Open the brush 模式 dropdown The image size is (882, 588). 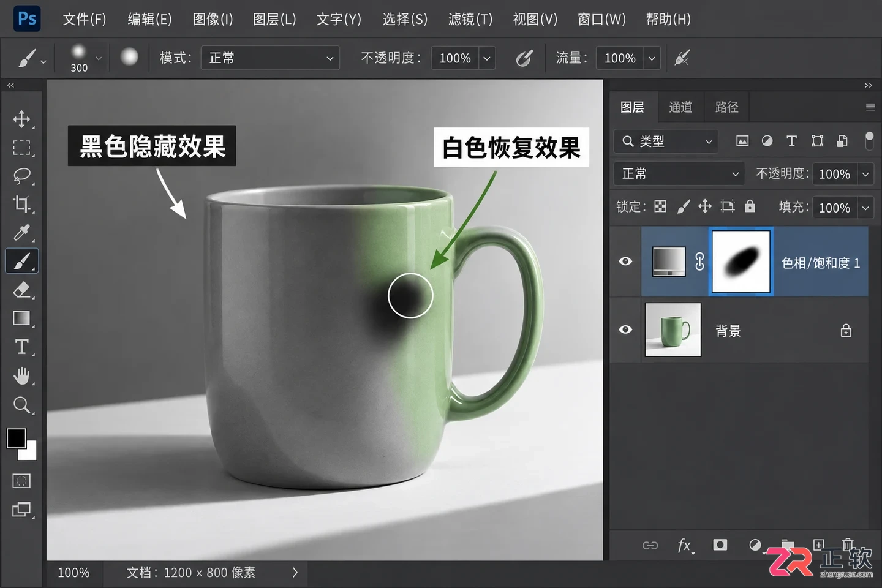[x=270, y=58]
